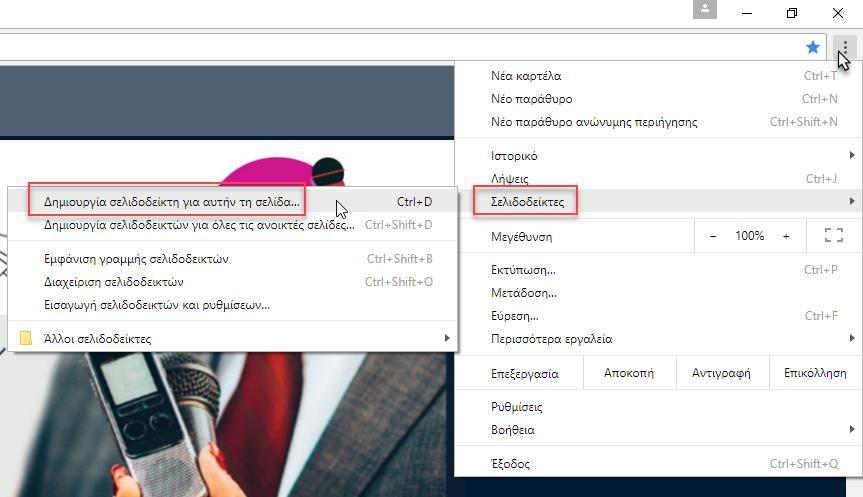This screenshot has height=497, width=863.
Task: Click the blue bookmark star icon
Action: pos(812,47)
